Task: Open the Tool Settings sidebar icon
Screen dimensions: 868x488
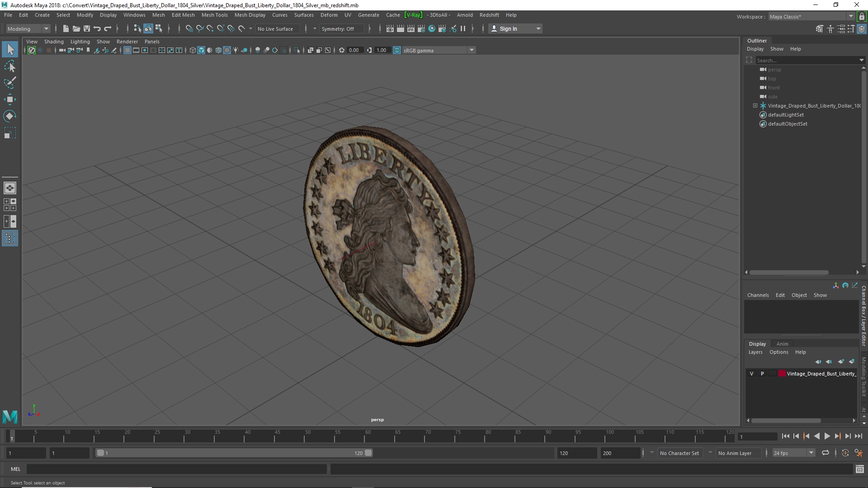Action: pos(851,29)
